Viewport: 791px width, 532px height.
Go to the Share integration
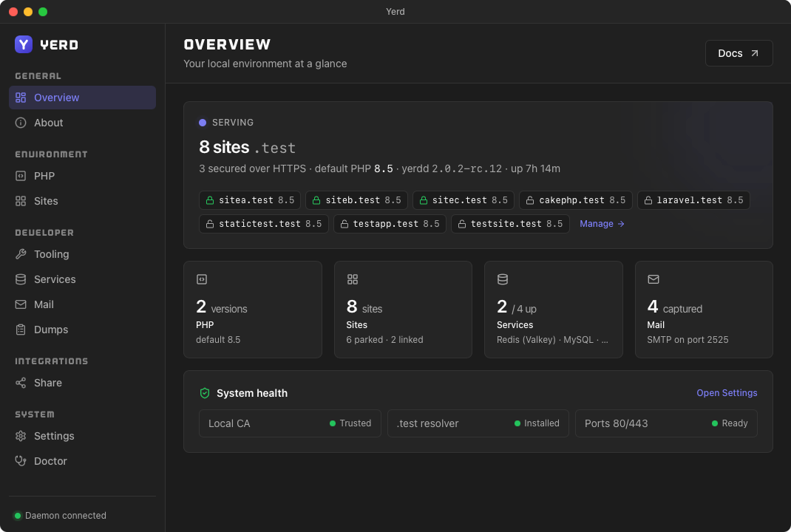[82, 383]
